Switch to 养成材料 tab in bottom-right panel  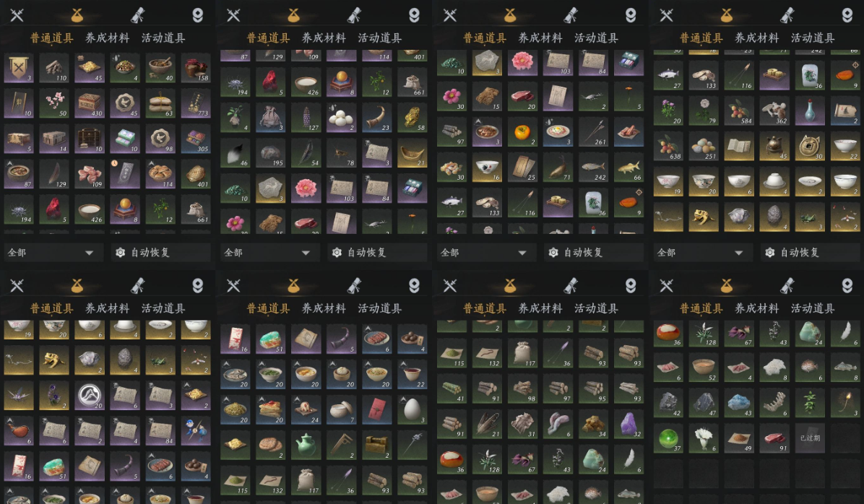click(756, 308)
